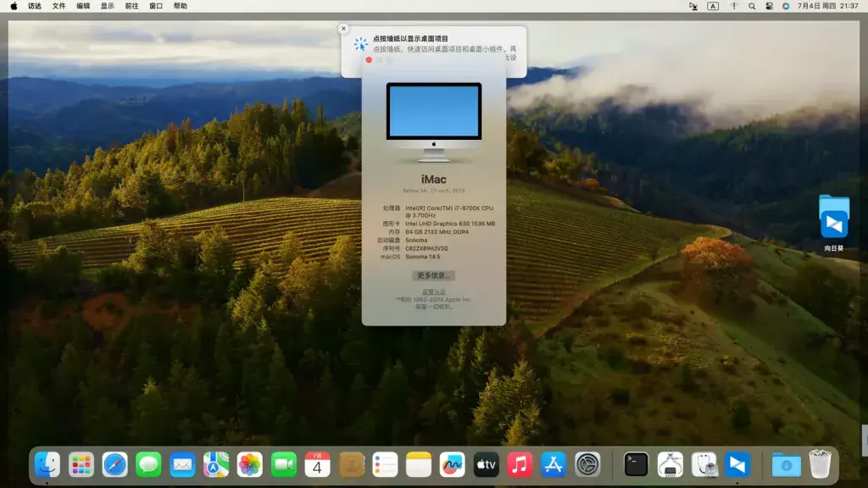Open the Mail app in the Dock
The height and width of the screenshot is (488, 868).
coord(182,464)
